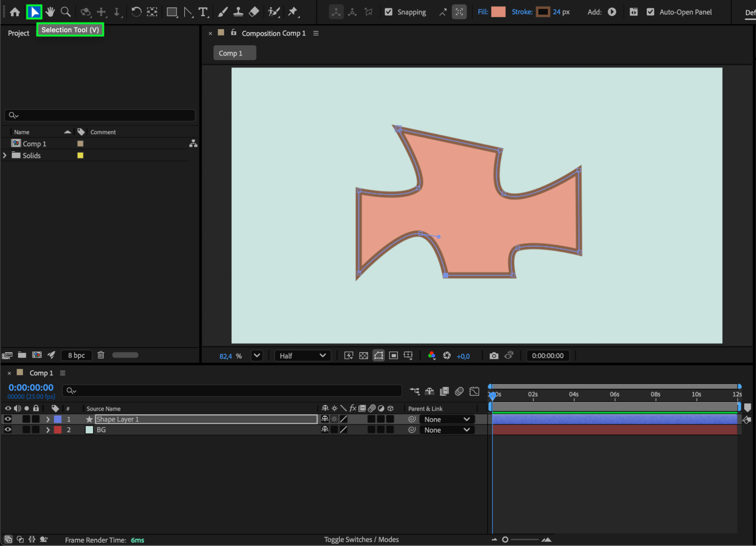Select the Type tool
Viewport: 756px width, 546px height.
[x=203, y=12]
